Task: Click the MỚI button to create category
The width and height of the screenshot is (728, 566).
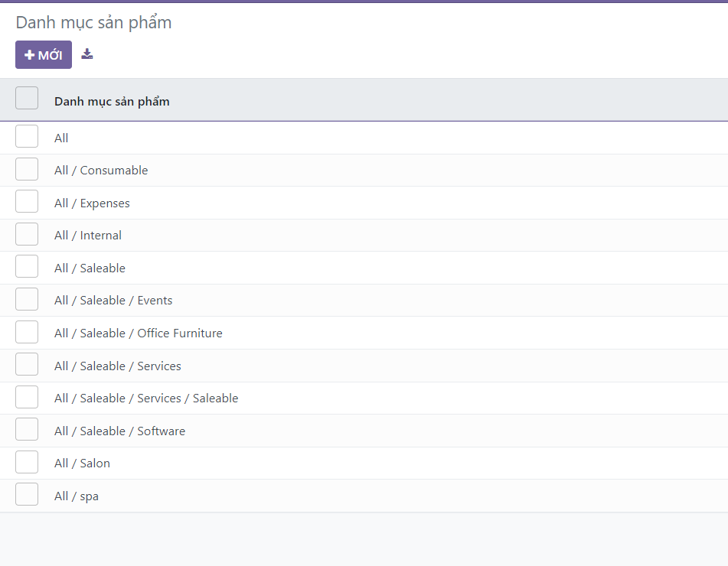Action: point(44,55)
